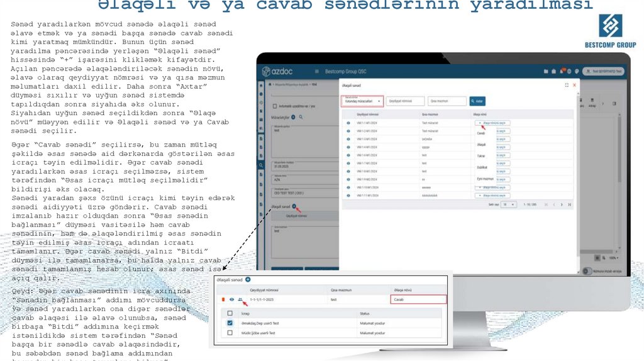Open rows-per-page dropdown showing 10
The width and height of the screenshot is (644, 361).
pos(508,204)
